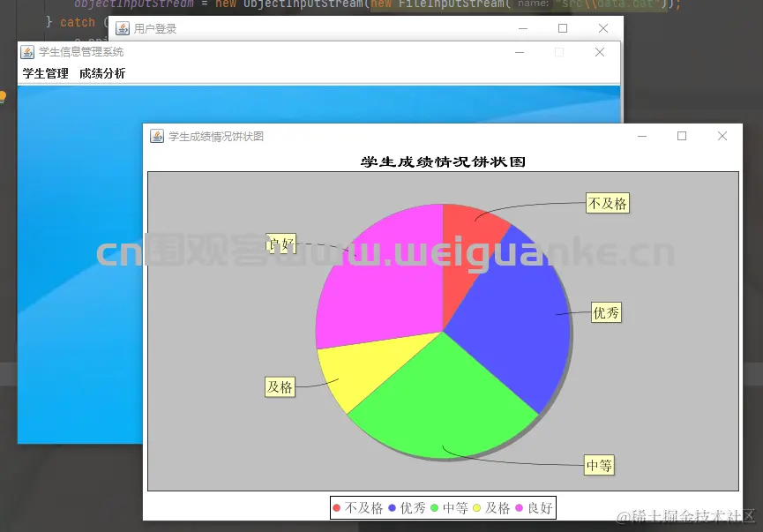Open the 成绩分析 menu
The width and height of the screenshot is (763, 532).
click(102, 73)
